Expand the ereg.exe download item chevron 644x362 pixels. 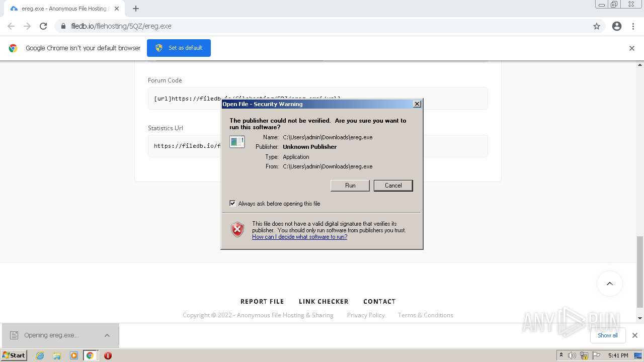click(x=107, y=335)
